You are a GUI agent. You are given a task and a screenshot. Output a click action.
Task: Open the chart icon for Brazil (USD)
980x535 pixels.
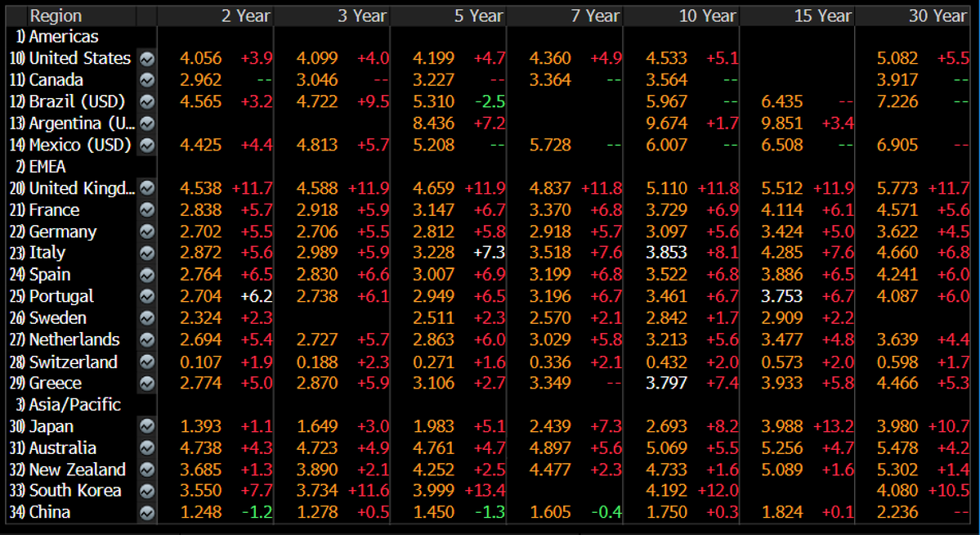click(x=147, y=102)
